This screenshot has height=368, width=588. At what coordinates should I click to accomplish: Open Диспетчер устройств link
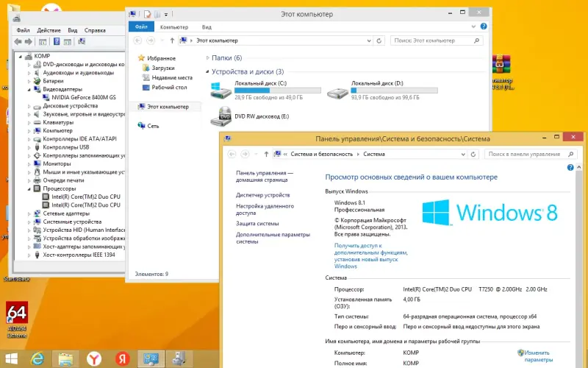click(263, 195)
